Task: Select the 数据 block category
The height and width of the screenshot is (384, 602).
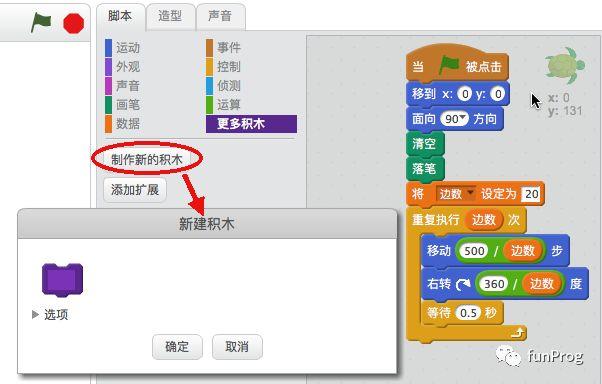Action: pos(123,124)
